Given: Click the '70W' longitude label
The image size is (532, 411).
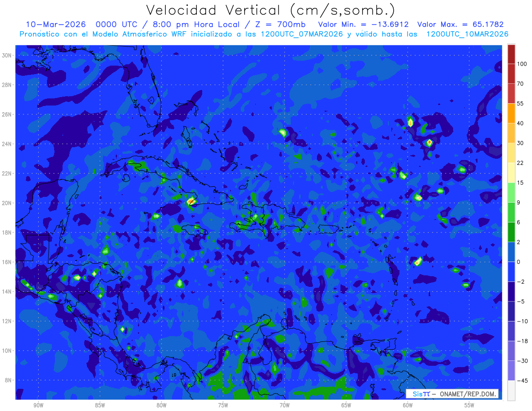Looking at the screenshot, I should 285,405.
